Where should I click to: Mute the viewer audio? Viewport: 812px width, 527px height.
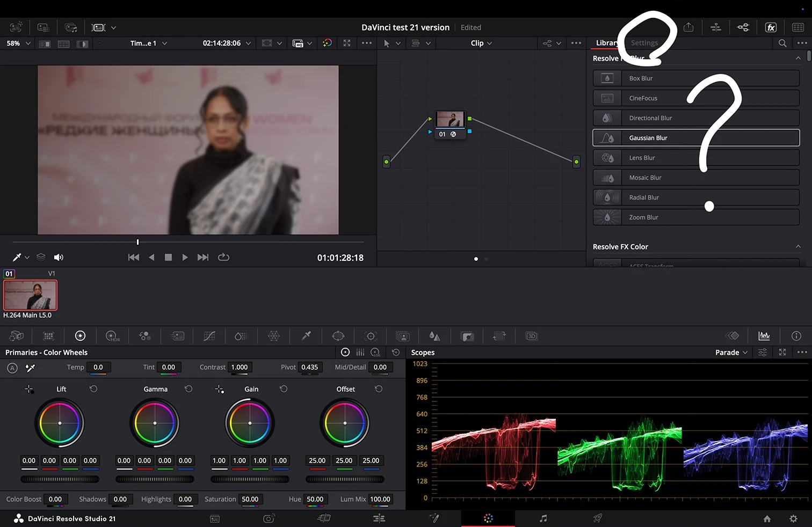(x=59, y=257)
